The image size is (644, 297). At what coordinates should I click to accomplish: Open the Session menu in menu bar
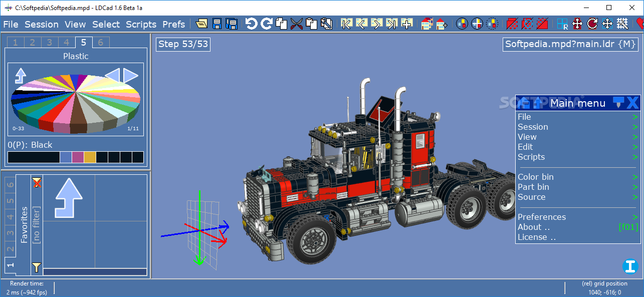click(42, 24)
